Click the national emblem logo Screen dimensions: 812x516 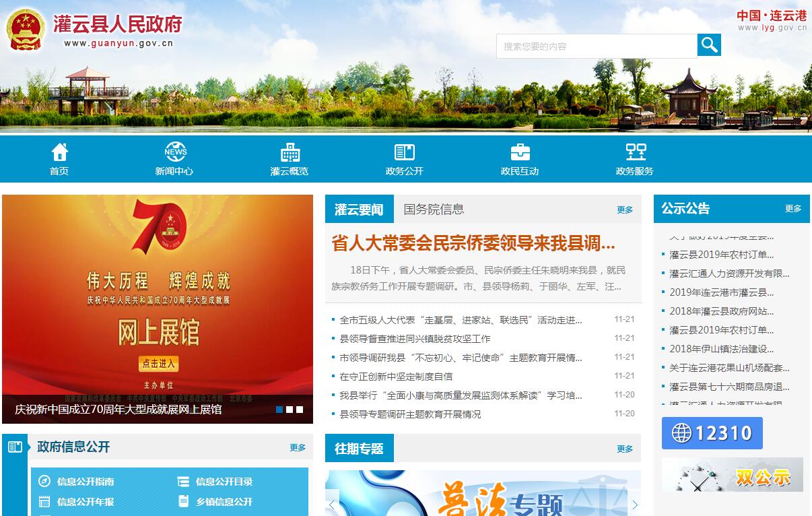pyautogui.click(x=26, y=30)
